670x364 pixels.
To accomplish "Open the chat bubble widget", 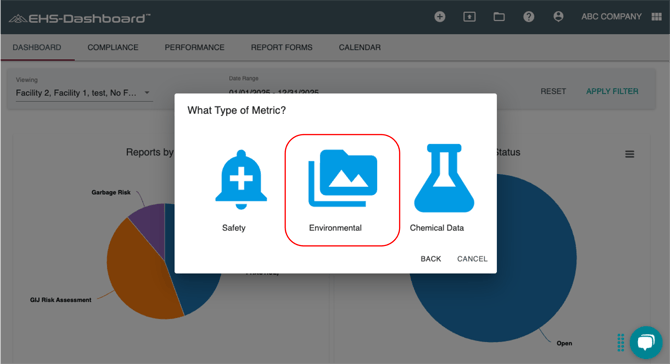I will pos(646,342).
